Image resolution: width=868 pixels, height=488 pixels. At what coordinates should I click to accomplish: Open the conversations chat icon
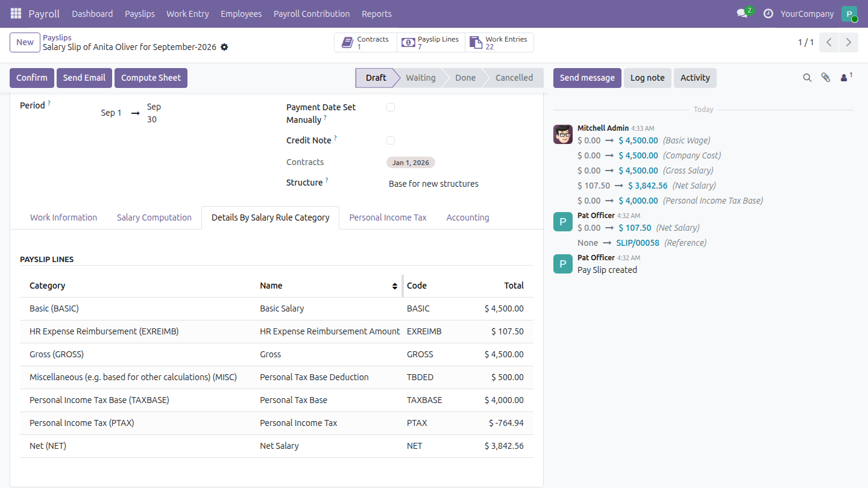(x=742, y=13)
